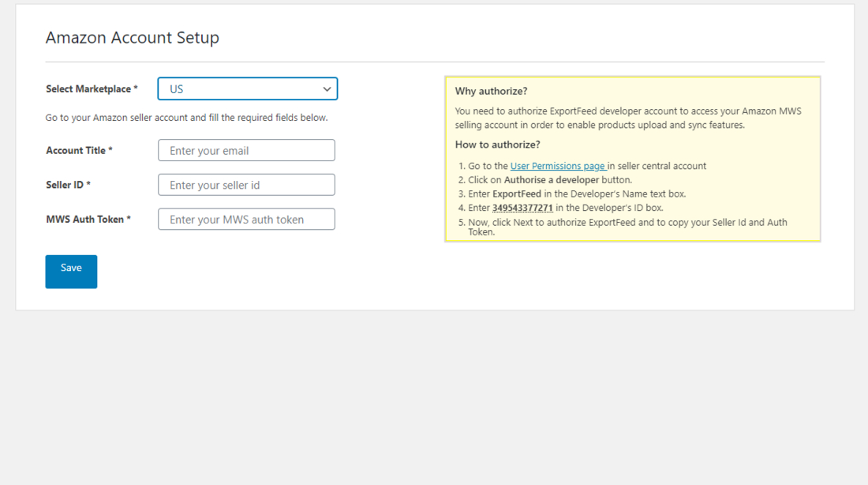Click the MWS Auth Token input field
The height and width of the screenshot is (485, 868).
246,220
